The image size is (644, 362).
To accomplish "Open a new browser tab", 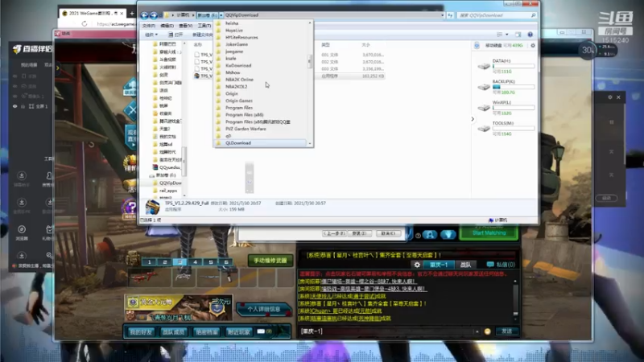I will coord(132,13).
